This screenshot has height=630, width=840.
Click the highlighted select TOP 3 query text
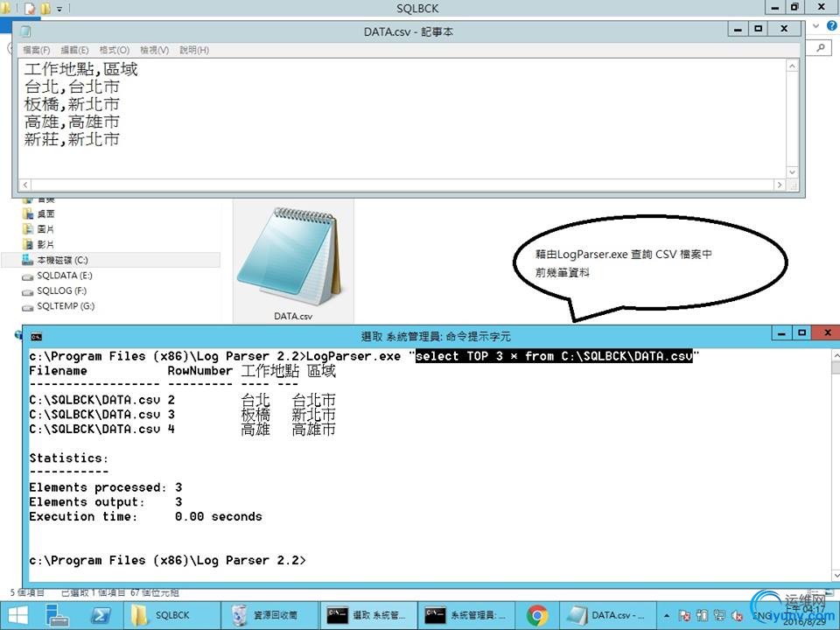coord(554,356)
